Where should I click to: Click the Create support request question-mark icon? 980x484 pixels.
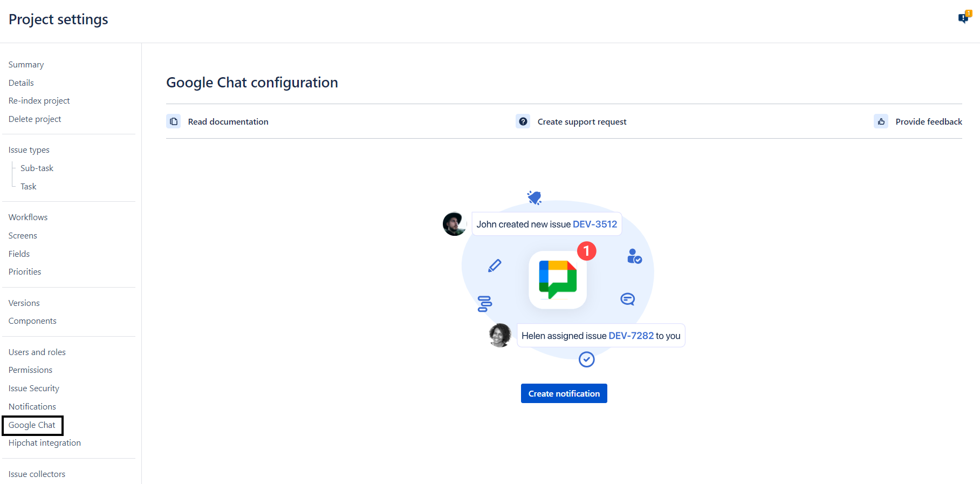[x=523, y=121]
